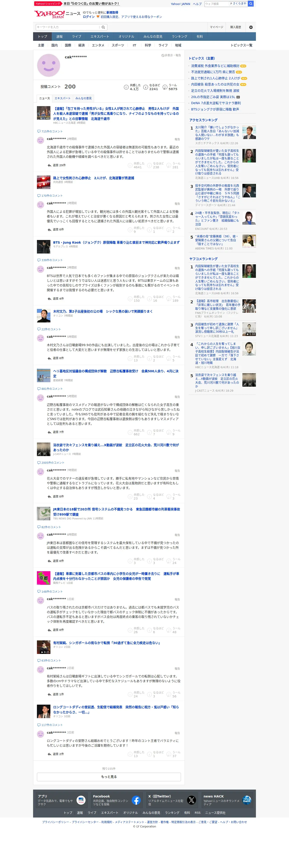Click the keyword search magnifier icon
This screenshot has height=868, width=289.
(x=103, y=27)
